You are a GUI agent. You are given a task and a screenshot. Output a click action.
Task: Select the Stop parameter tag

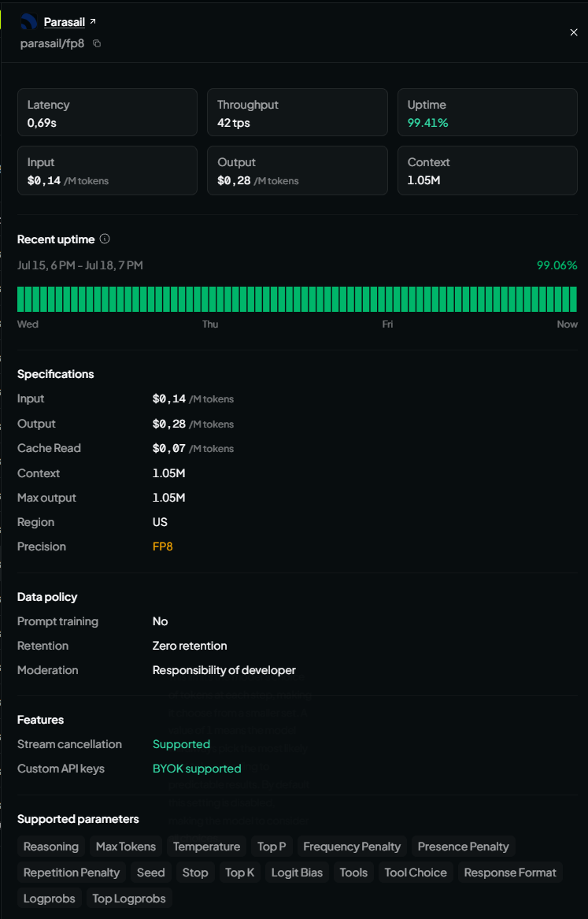(195, 873)
